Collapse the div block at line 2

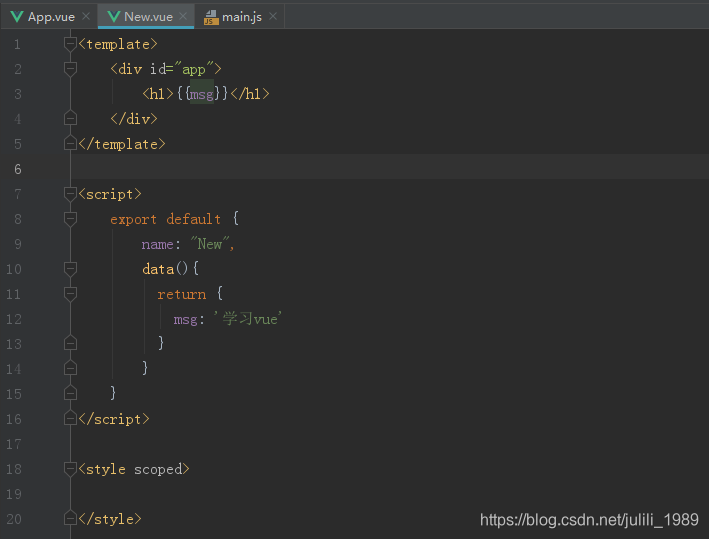click(x=70, y=69)
